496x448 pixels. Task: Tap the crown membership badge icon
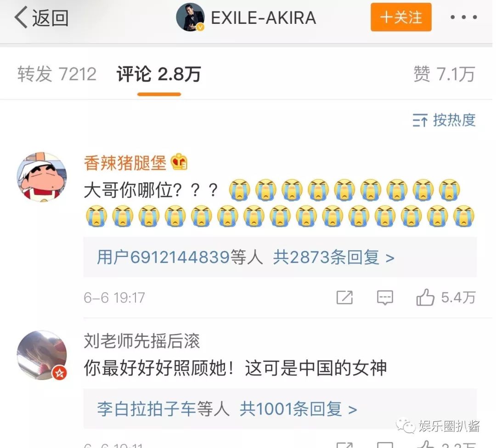tap(179, 162)
